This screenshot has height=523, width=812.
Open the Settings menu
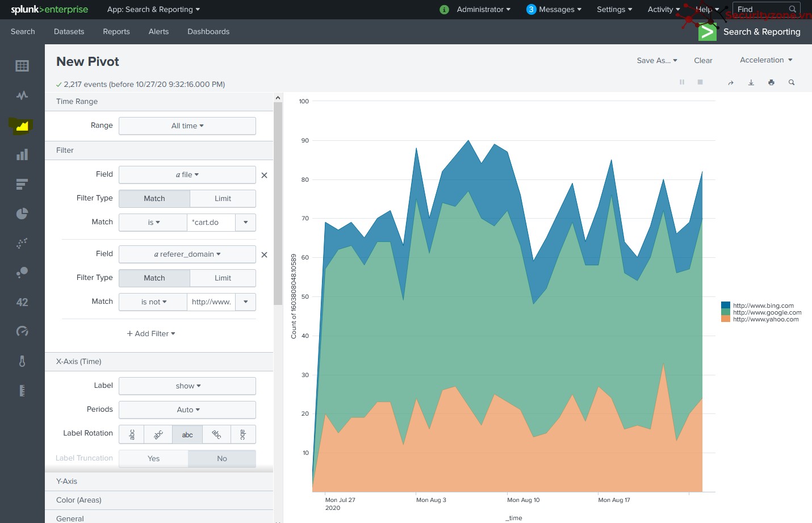click(x=614, y=10)
